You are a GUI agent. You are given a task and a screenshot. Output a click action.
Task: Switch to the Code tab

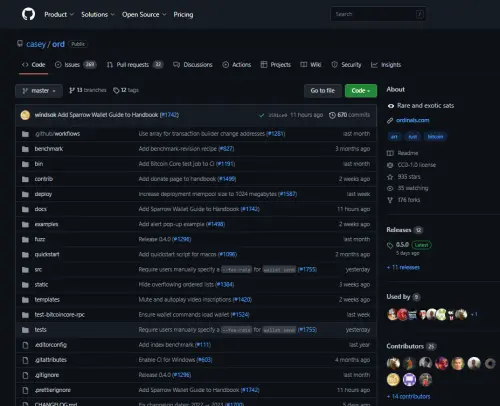coord(34,65)
